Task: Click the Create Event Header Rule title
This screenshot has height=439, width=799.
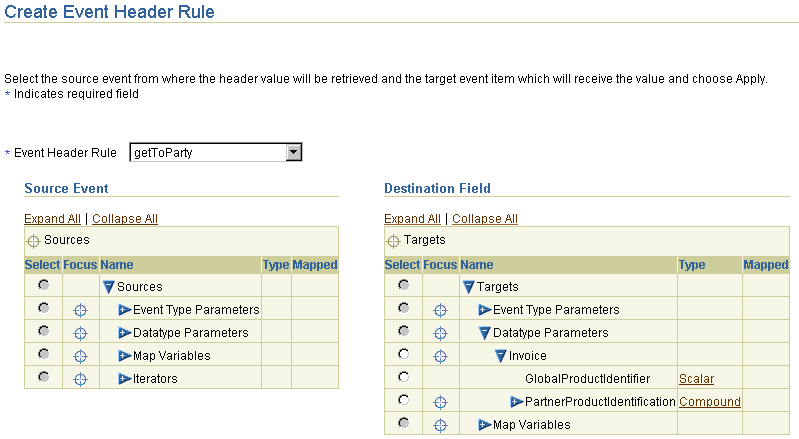Action: [109, 12]
